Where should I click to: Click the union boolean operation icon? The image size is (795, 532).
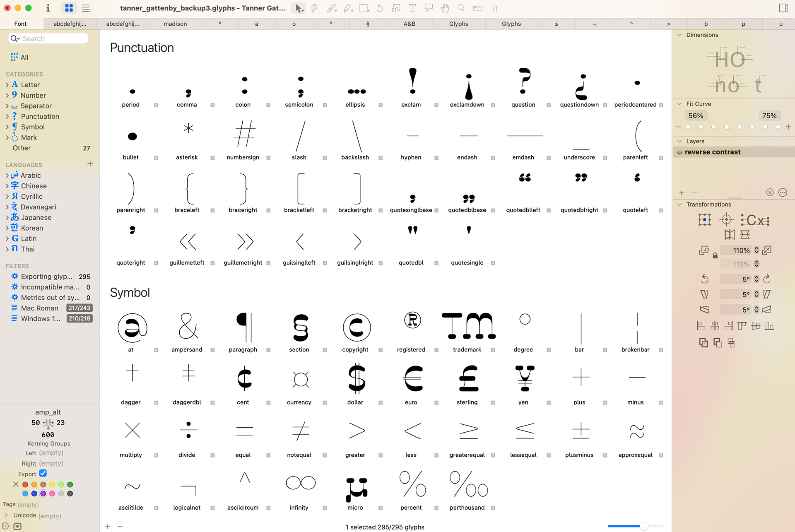(x=703, y=342)
